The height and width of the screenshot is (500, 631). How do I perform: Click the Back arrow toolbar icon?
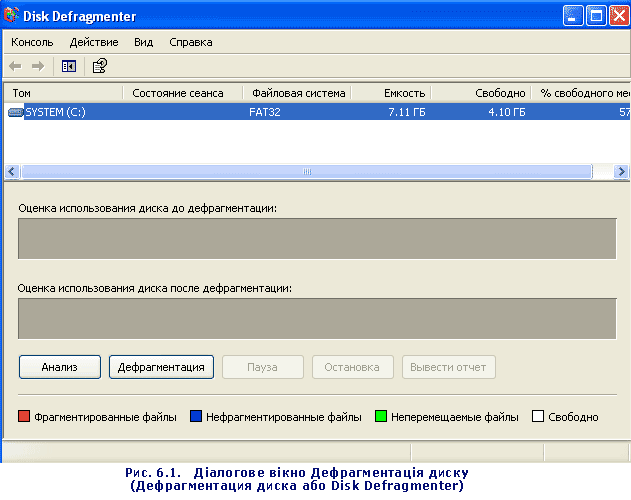pos(15,66)
